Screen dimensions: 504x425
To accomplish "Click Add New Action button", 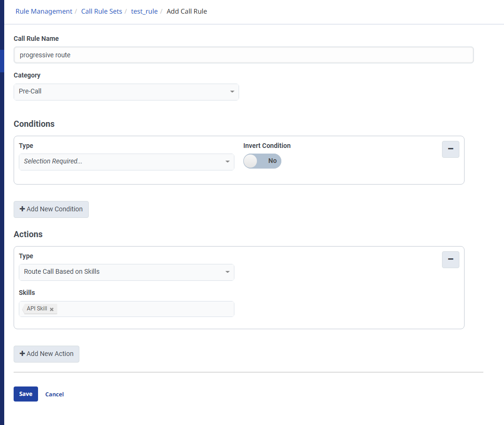I will click(47, 354).
